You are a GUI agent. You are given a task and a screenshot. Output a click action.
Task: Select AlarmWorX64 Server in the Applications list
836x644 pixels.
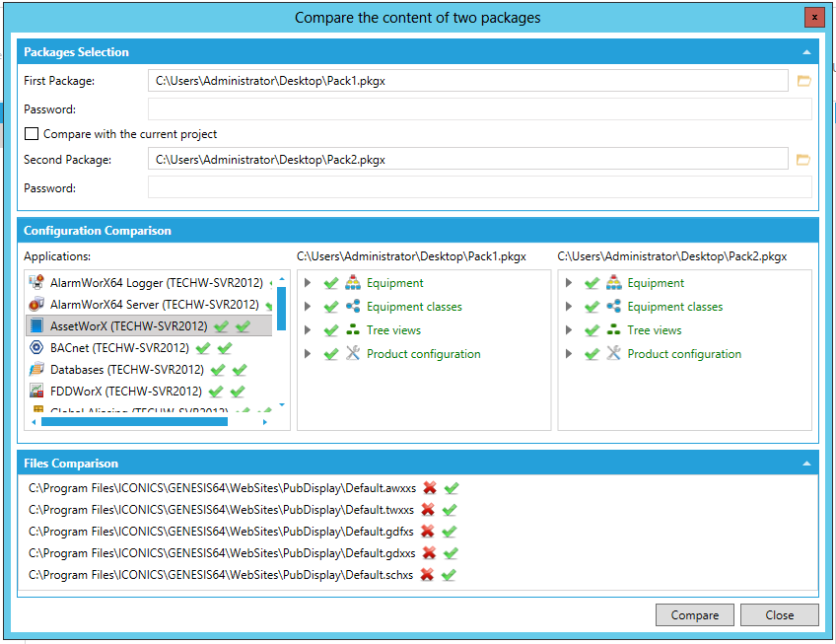click(154, 305)
